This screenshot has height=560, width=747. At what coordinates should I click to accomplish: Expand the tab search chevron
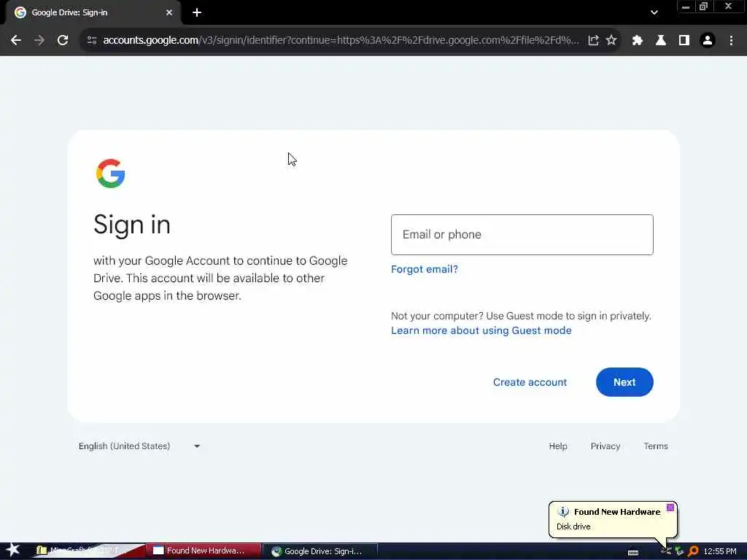click(654, 12)
